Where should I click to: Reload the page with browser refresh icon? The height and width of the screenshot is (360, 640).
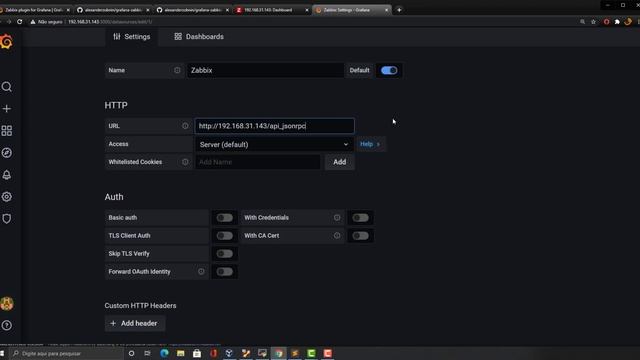click(x=19, y=22)
